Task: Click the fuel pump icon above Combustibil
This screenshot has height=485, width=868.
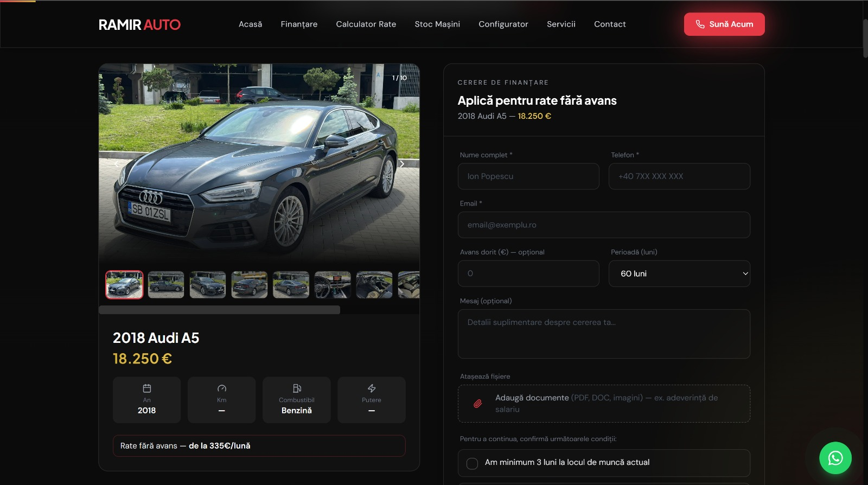Action: 297,388
